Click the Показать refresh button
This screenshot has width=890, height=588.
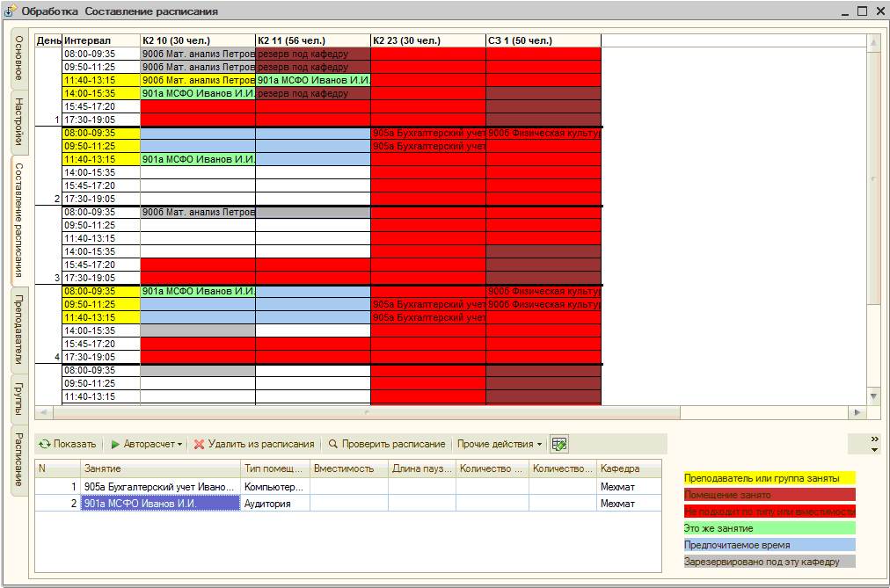[67, 444]
